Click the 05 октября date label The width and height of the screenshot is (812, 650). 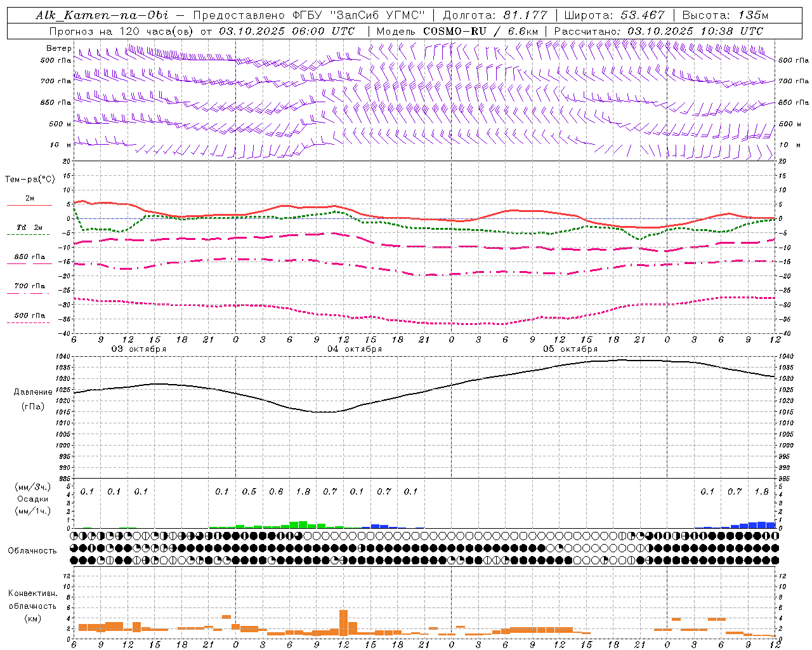click(x=570, y=349)
